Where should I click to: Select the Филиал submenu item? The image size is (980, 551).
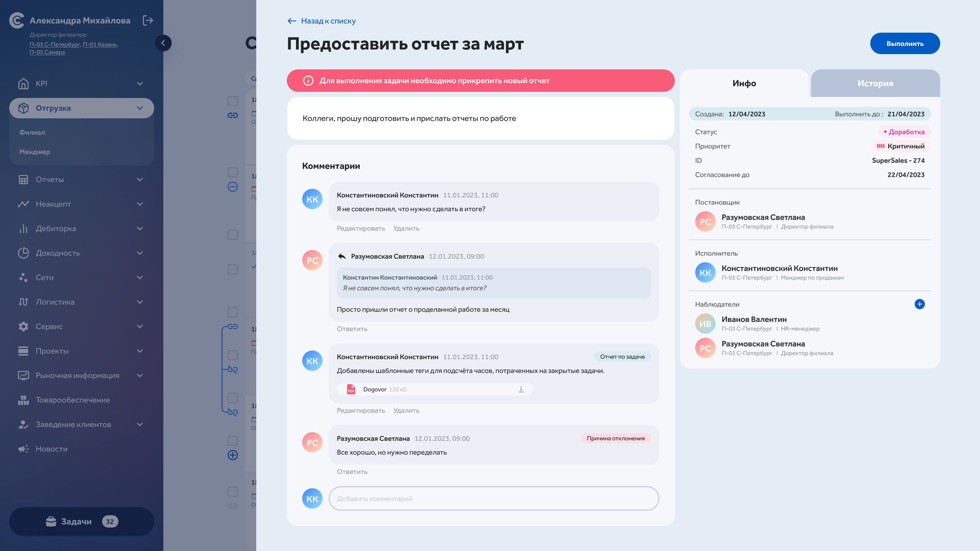(x=32, y=132)
